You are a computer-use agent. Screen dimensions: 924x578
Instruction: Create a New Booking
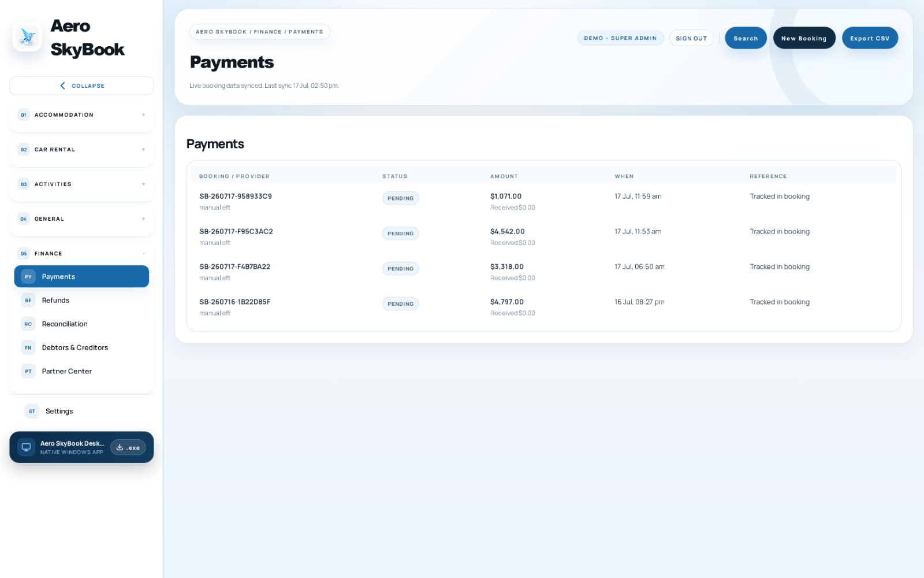pyautogui.click(x=804, y=38)
